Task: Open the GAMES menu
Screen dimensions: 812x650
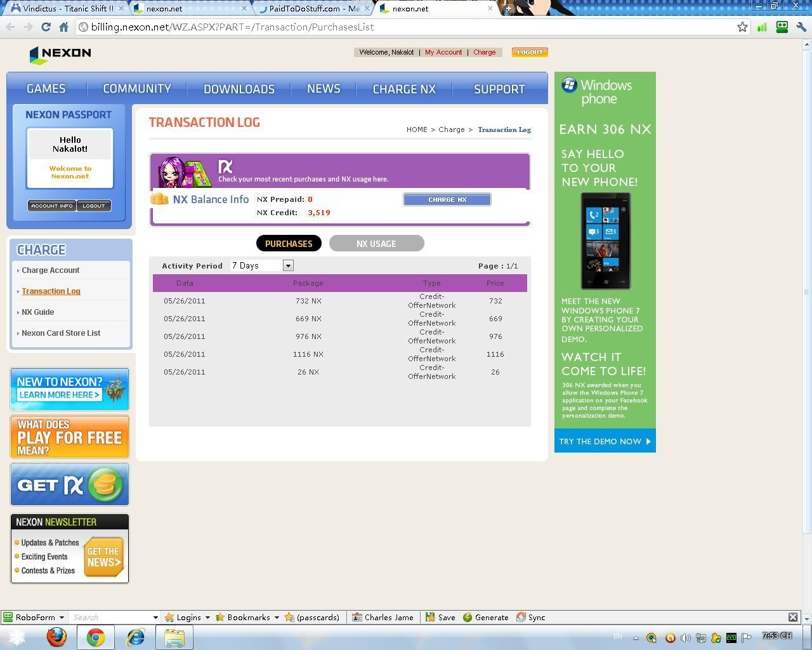Action: tap(46, 89)
